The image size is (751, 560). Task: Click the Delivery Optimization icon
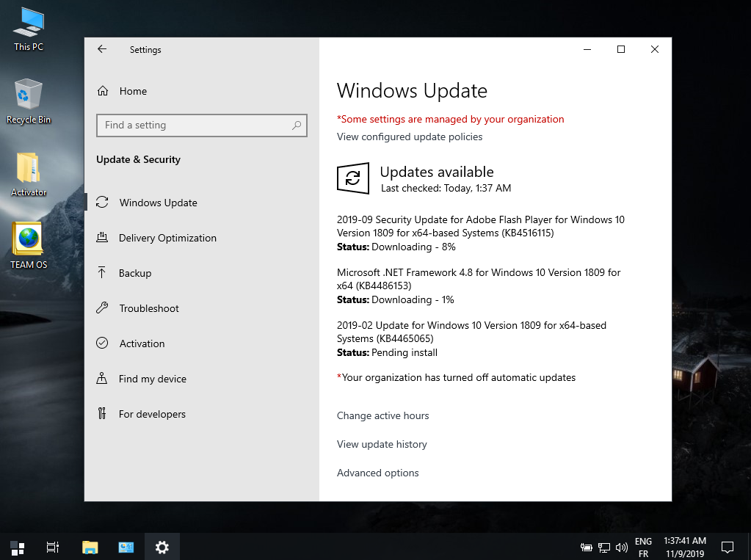point(102,238)
